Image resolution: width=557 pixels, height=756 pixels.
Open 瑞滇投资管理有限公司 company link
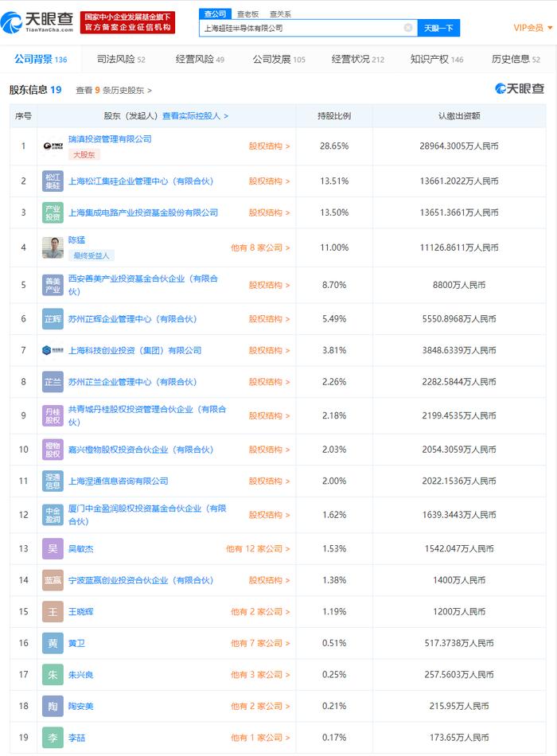[110, 139]
